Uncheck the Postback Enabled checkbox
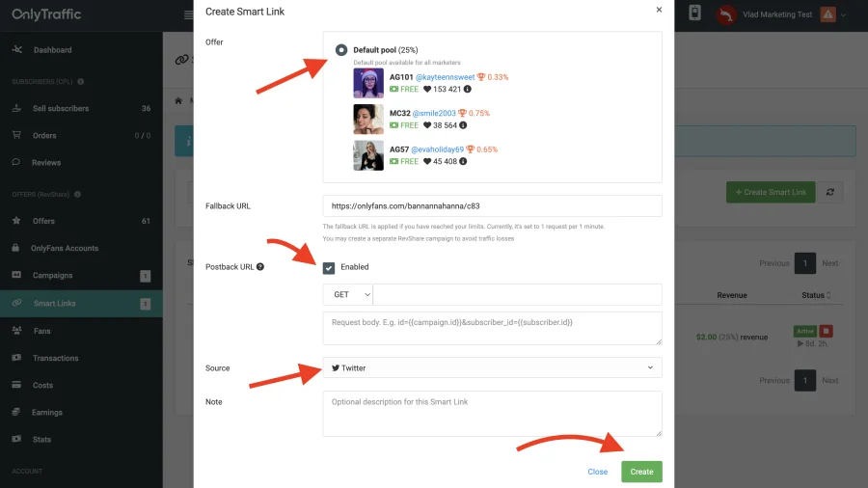868x488 pixels. pos(329,267)
